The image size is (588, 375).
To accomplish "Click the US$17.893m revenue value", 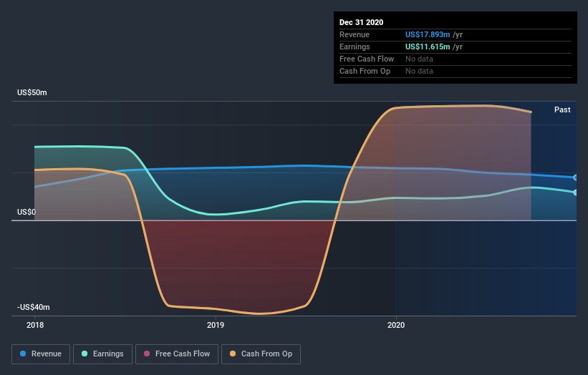I will tap(428, 34).
